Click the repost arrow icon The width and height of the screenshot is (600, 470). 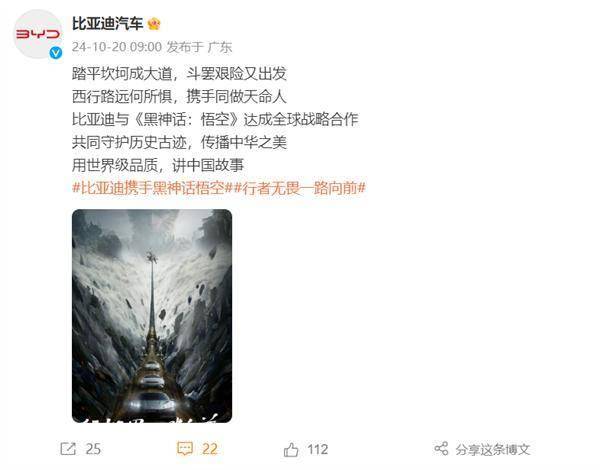68,449
